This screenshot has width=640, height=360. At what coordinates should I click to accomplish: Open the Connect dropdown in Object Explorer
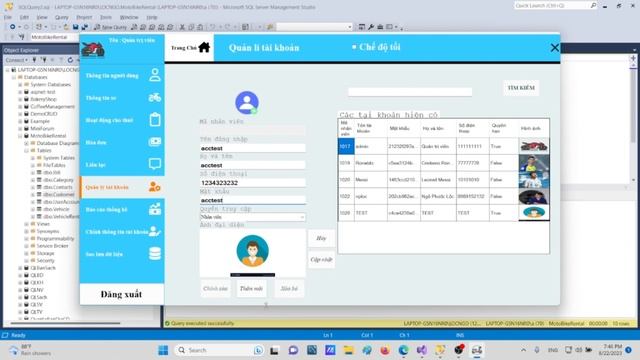coord(16,60)
